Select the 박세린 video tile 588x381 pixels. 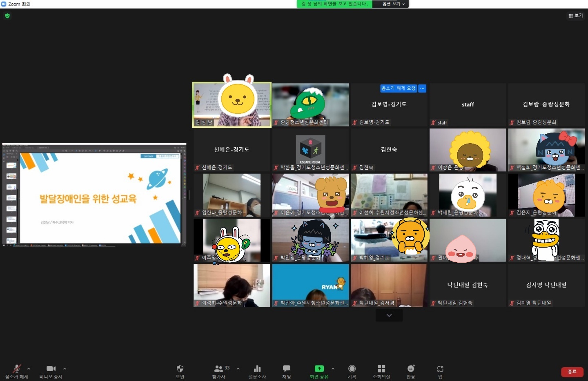click(468, 195)
